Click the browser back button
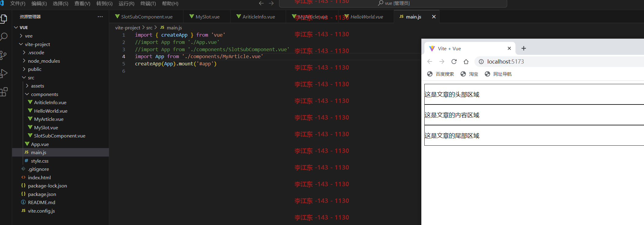 click(430, 62)
